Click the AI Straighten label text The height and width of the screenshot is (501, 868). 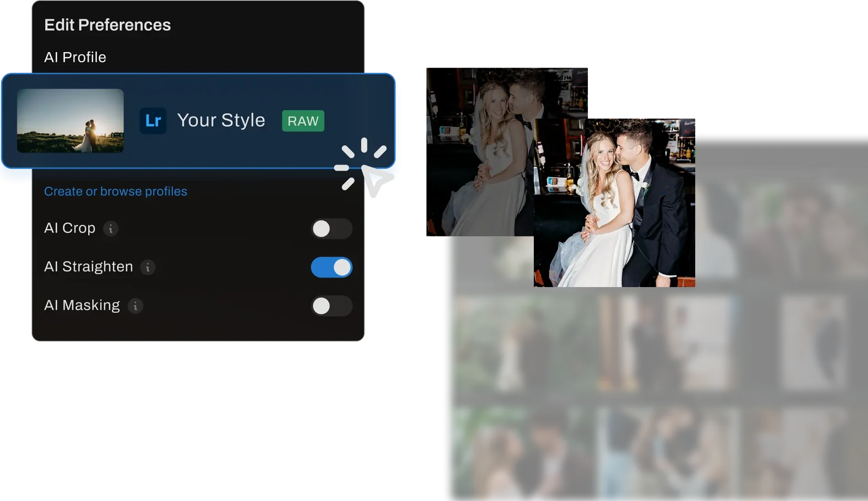(x=88, y=267)
